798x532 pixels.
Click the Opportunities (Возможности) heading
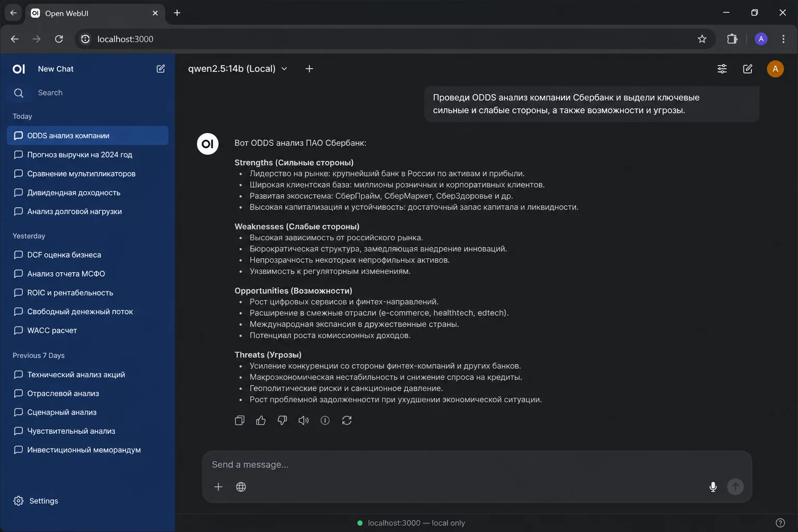294,291
